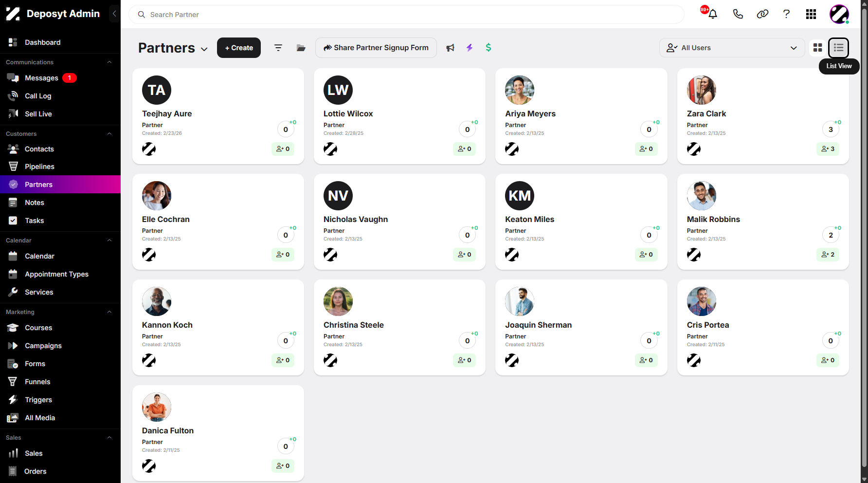Switch to grid card view layout

pyautogui.click(x=817, y=48)
